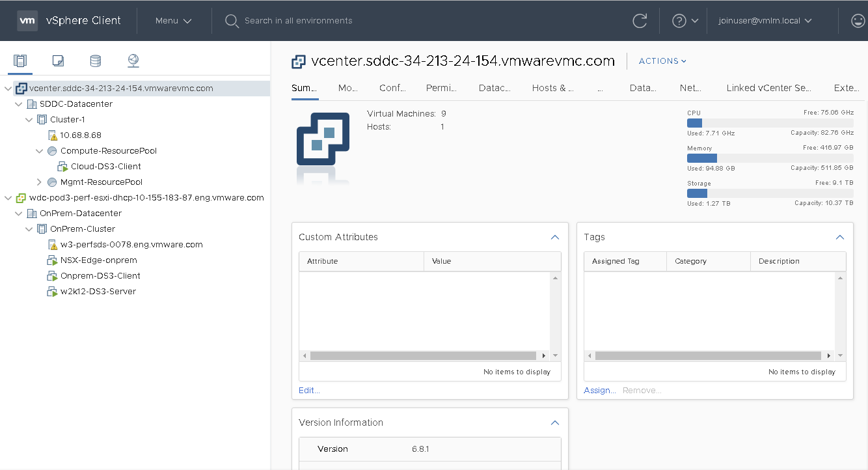The height and width of the screenshot is (470, 868).
Task: Select 10.68.8.68 host in tree
Action: tap(81, 135)
